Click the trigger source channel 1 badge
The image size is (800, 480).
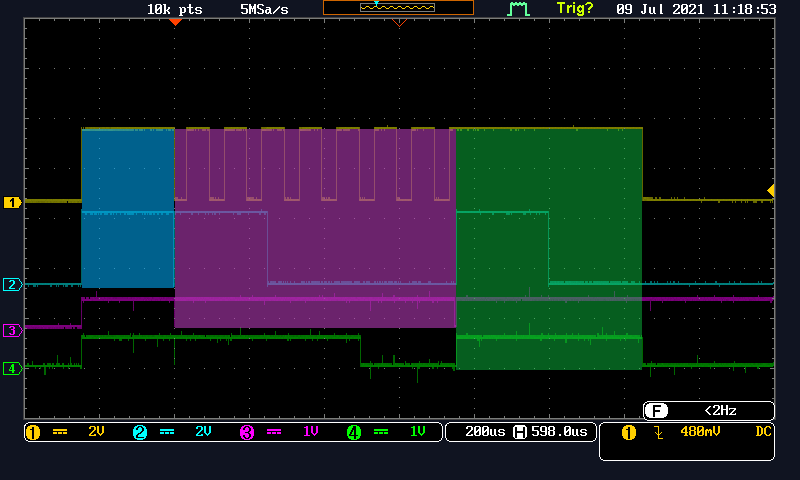(x=629, y=433)
